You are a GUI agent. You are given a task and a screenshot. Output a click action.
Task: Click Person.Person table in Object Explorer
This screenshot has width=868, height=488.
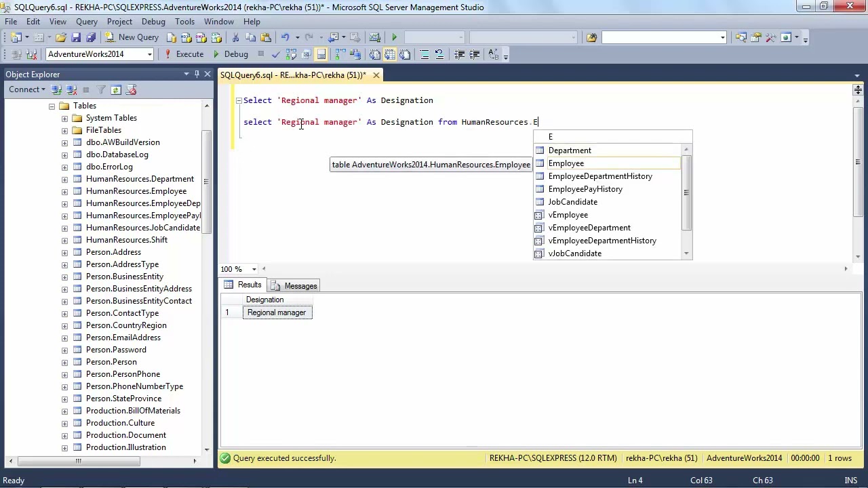tap(111, 362)
